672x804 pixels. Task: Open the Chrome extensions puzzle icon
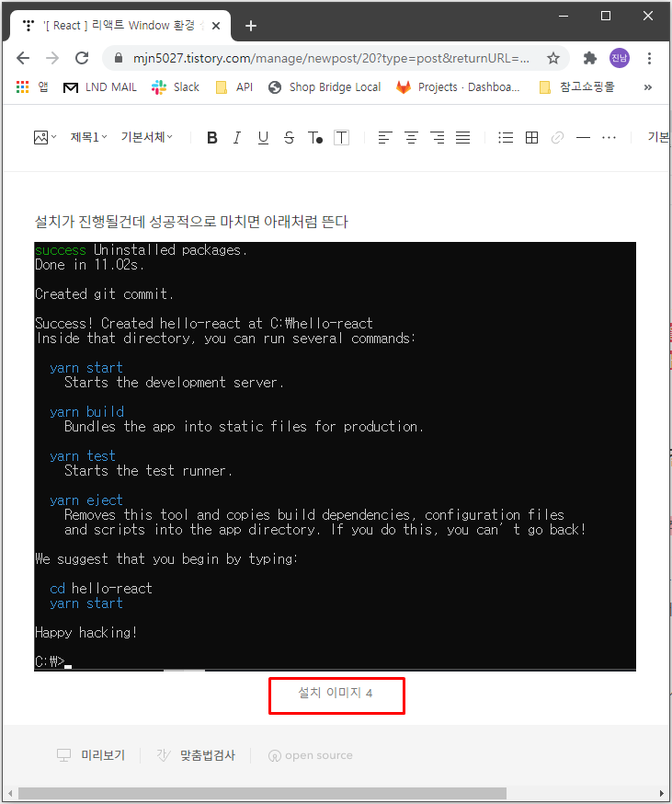tap(590, 58)
